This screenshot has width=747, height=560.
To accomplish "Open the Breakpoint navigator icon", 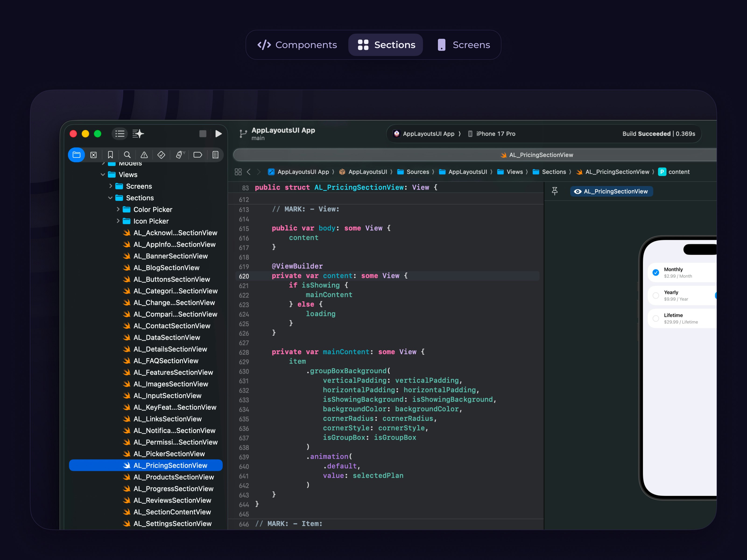I will [197, 155].
